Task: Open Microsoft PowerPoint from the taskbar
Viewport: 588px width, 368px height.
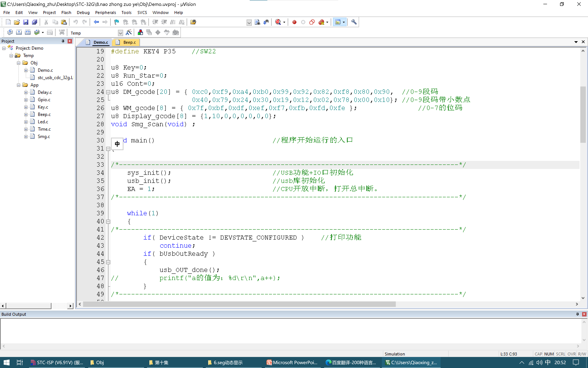Action: pos(292,363)
